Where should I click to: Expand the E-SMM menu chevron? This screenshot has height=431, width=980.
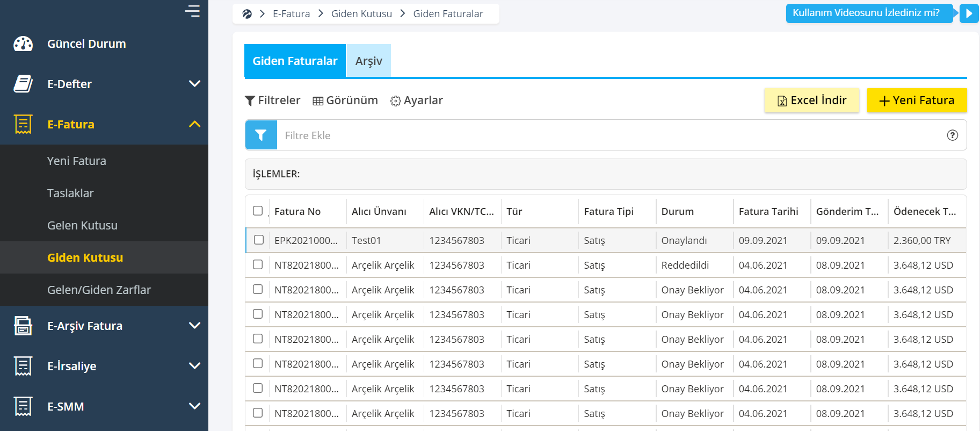tap(194, 406)
